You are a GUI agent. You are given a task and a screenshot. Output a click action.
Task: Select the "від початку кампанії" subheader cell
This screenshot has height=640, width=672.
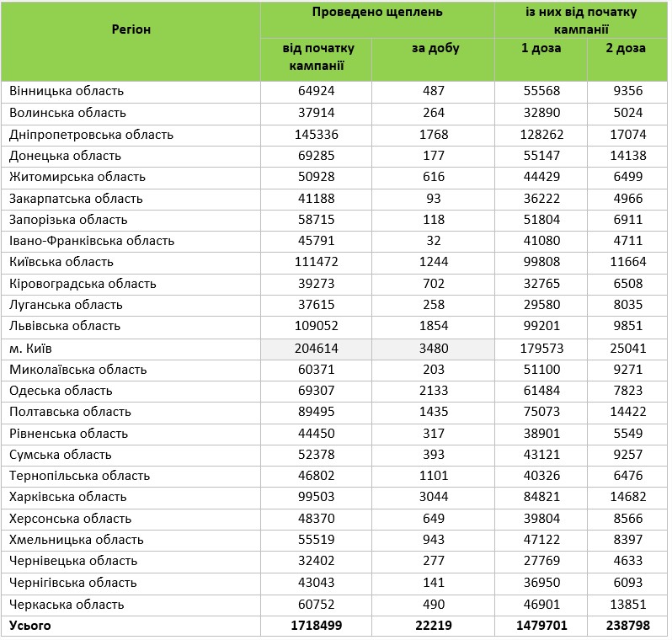[x=318, y=57]
